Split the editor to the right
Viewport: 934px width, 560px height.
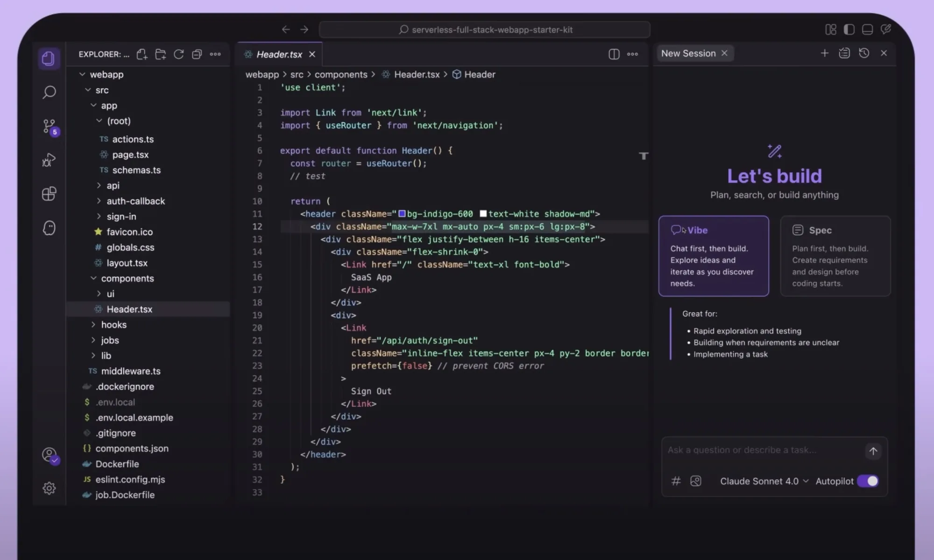[614, 54]
